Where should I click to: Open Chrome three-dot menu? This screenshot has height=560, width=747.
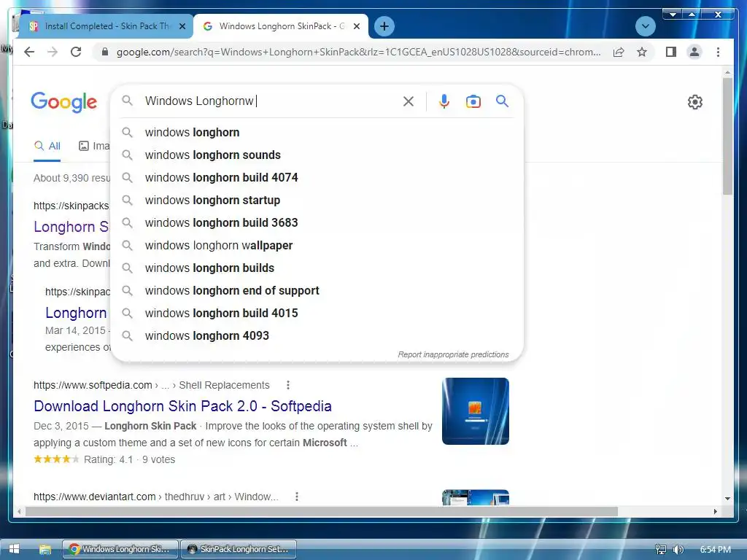718,52
